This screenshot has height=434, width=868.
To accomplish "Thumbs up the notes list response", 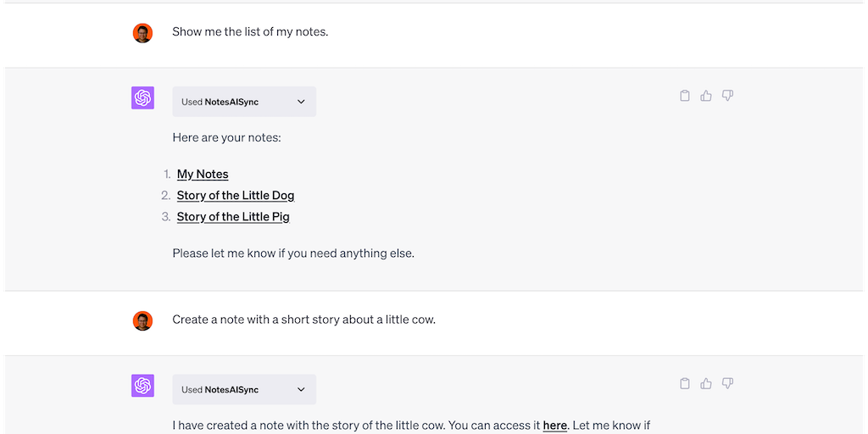I will (x=706, y=96).
